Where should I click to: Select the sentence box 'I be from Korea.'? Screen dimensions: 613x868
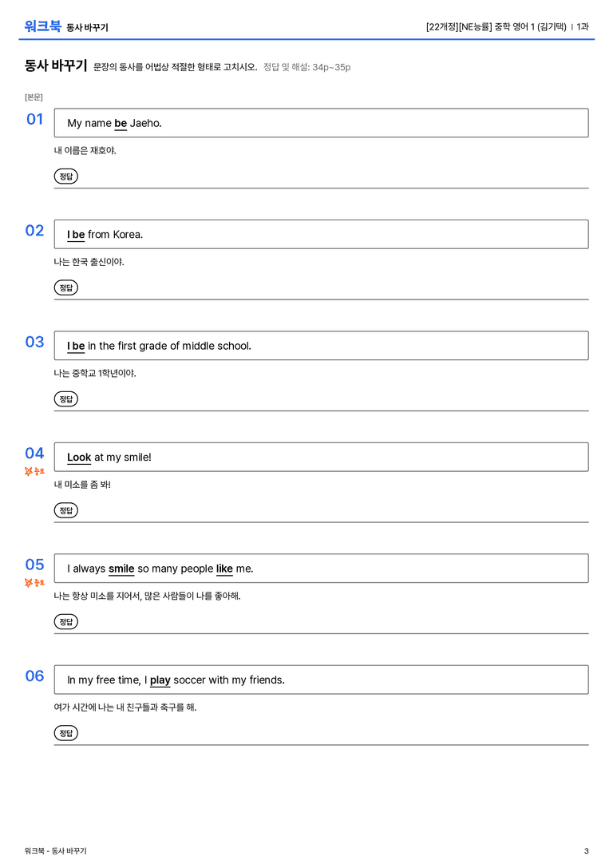click(x=322, y=234)
